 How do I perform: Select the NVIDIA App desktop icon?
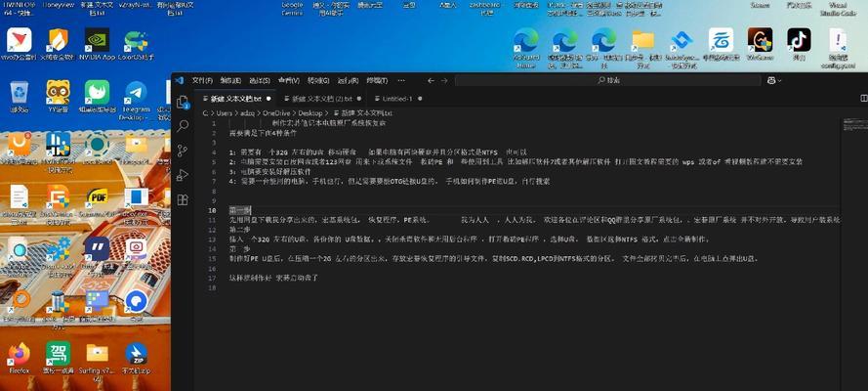97,44
